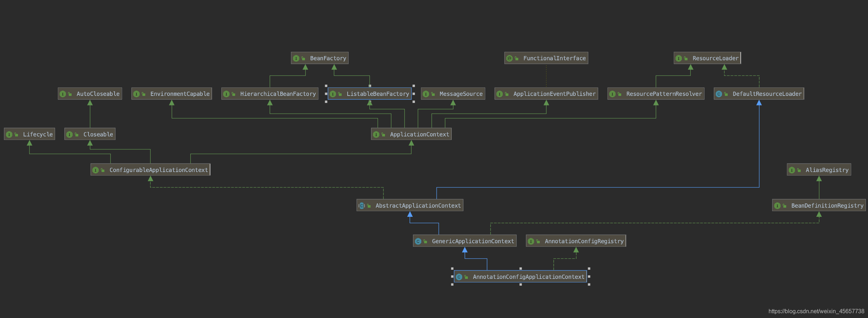The width and height of the screenshot is (868, 318).
Task: Click the interface icon on AnnotationConfigRegistry
Action: coord(531,241)
